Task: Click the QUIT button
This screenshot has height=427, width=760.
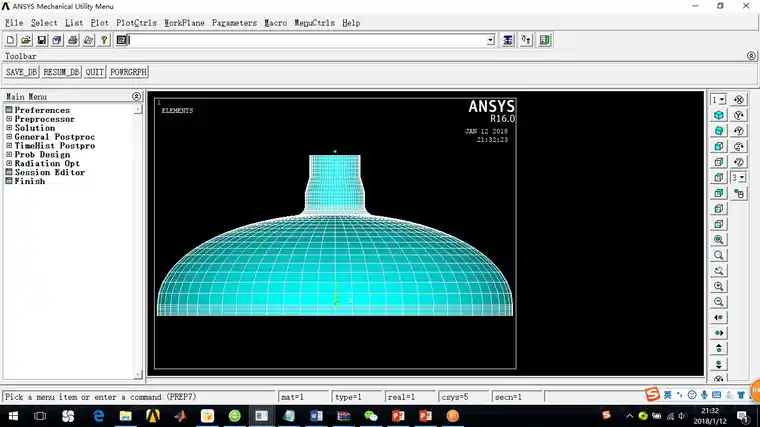Action: coord(95,72)
